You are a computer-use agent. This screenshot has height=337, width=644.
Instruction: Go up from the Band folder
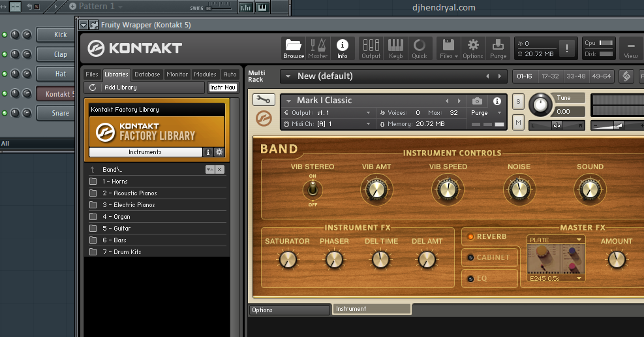point(93,169)
